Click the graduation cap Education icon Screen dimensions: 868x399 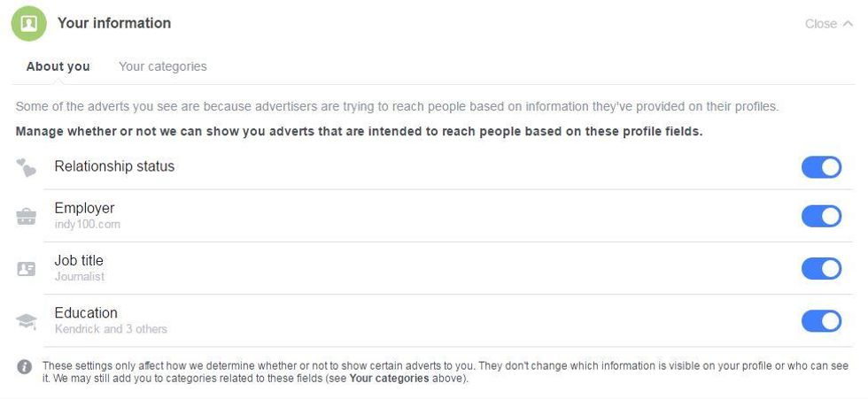click(26, 321)
